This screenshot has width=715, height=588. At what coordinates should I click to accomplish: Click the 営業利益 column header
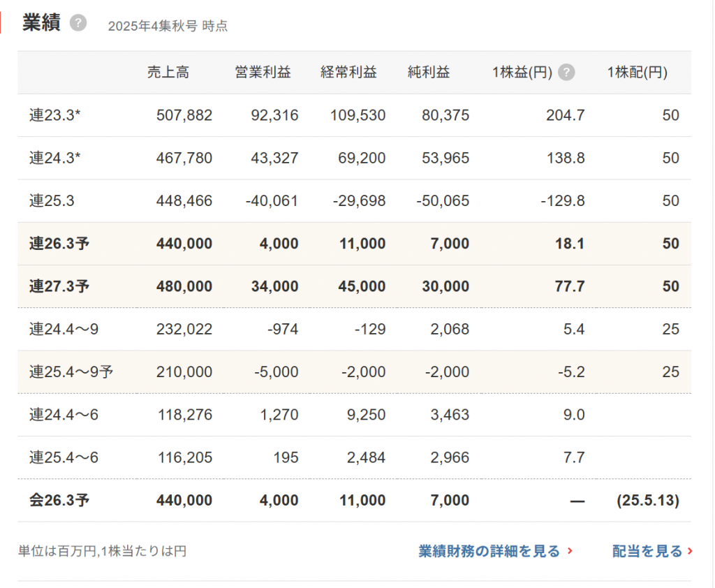click(263, 73)
